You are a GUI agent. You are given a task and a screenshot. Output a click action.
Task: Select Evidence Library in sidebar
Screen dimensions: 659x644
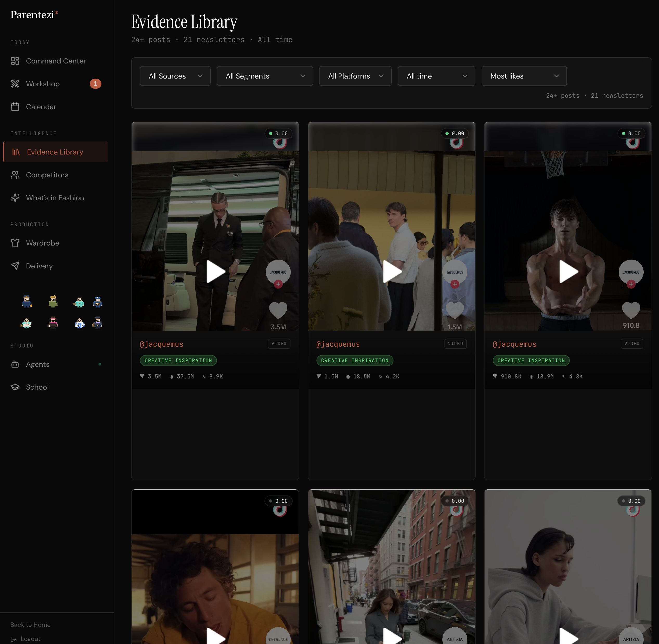(55, 152)
